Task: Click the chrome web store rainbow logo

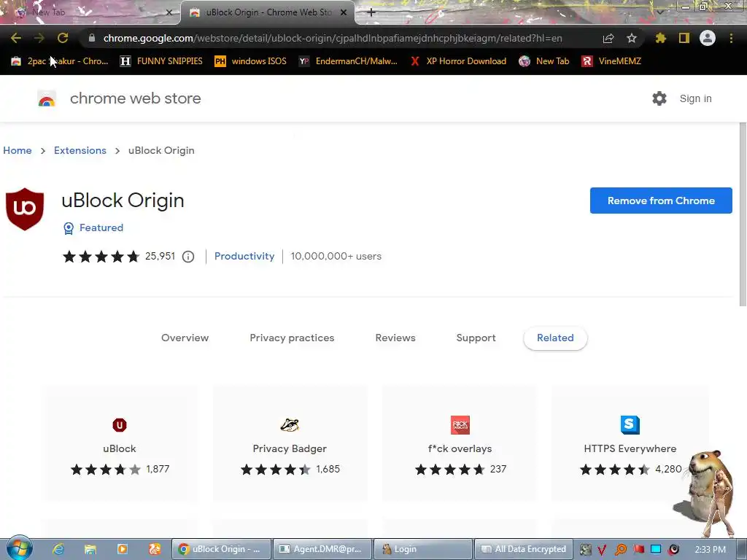Action: click(47, 98)
